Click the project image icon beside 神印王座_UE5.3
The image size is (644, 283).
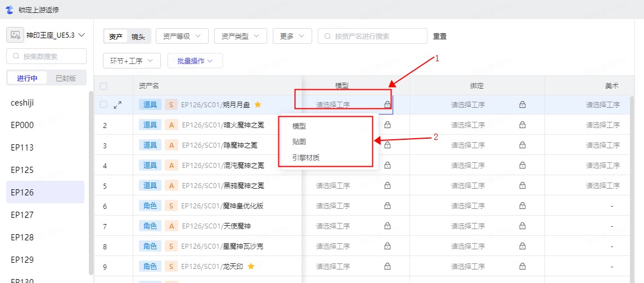tap(15, 35)
